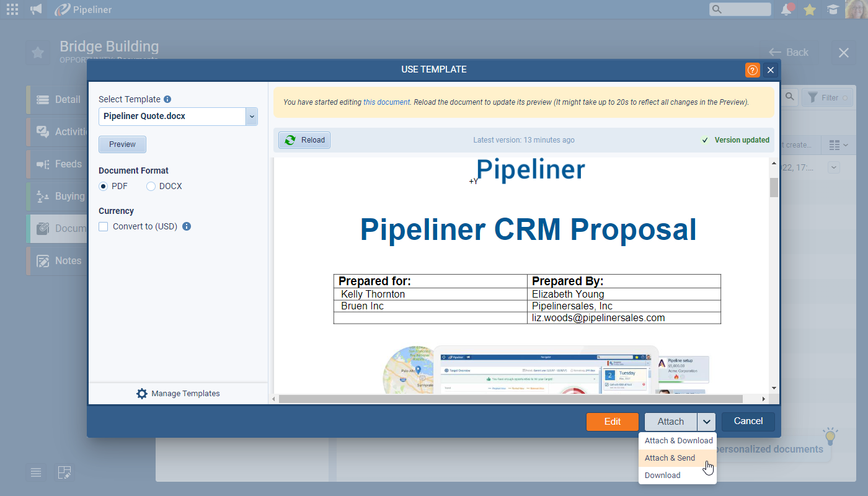The width and height of the screenshot is (868, 496).
Task: Open the graduation cap learning icon
Action: tap(833, 9)
